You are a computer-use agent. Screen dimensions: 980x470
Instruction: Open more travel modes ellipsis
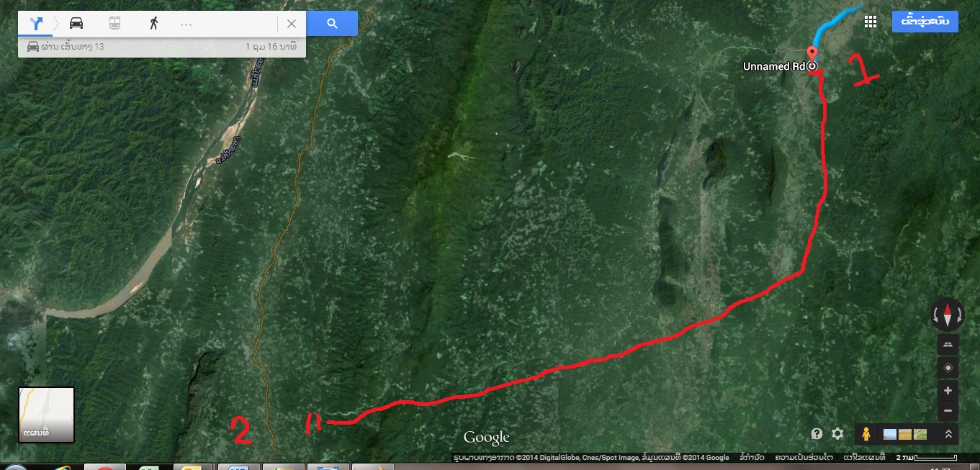coord(186,24)
